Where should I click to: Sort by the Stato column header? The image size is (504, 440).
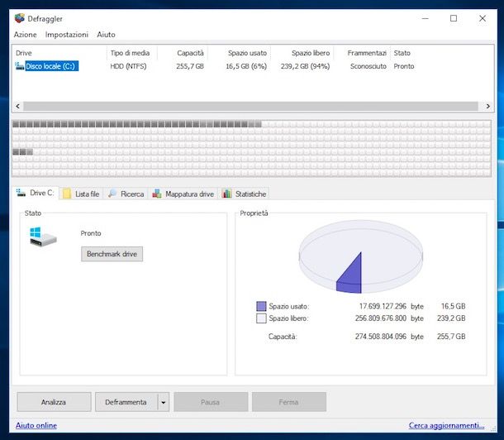pyautogui.click(x=402, y=53)
